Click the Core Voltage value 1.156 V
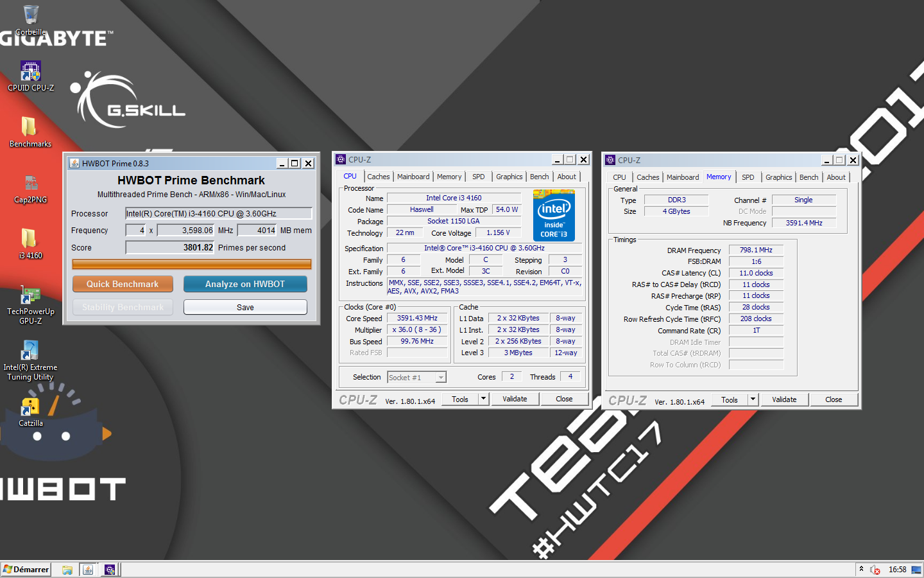The height and width of the screenshot is (578, 924). 498,232
